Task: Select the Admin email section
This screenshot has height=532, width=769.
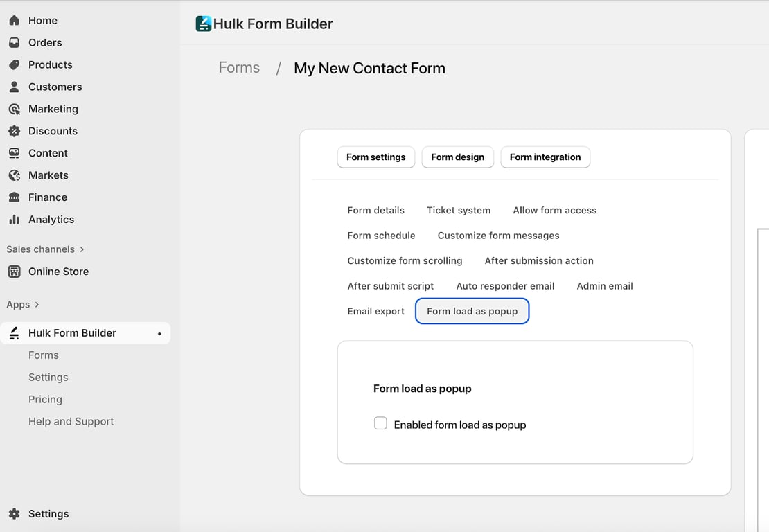Action: [x=605, y=286]
